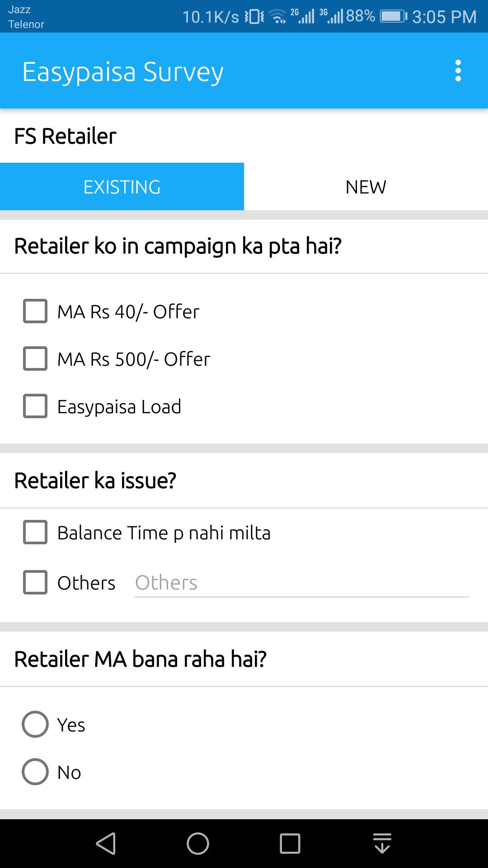Select the No radio button

[x=35, y=772]
